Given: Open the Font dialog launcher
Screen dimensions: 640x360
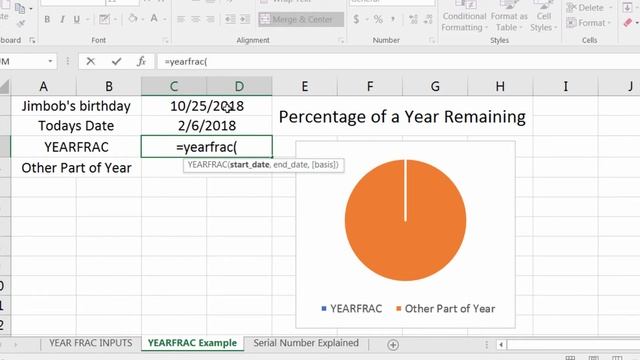Looking at the screenshot, I should click(x=166, y=40).
